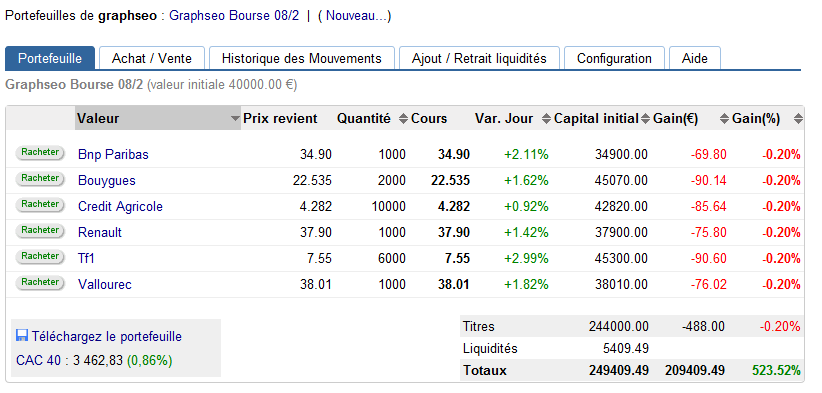Image resolution: width=822 pixels, height=393 pixels.
Task: Sort by the Quantité column arrows
Action: 403,119
